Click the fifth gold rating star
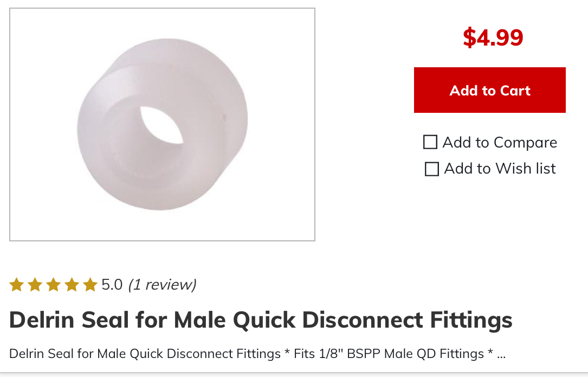The image size is (588, 377). pos(90,285)
